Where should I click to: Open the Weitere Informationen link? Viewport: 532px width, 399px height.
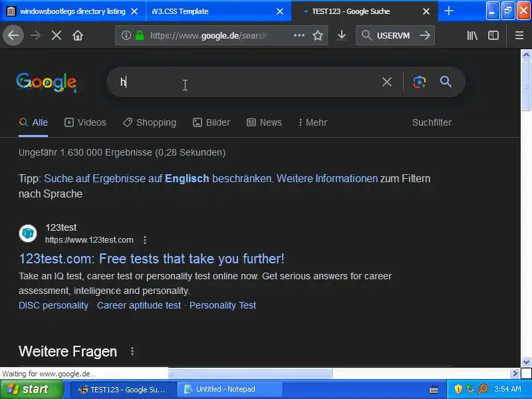(x=327, y=178)
